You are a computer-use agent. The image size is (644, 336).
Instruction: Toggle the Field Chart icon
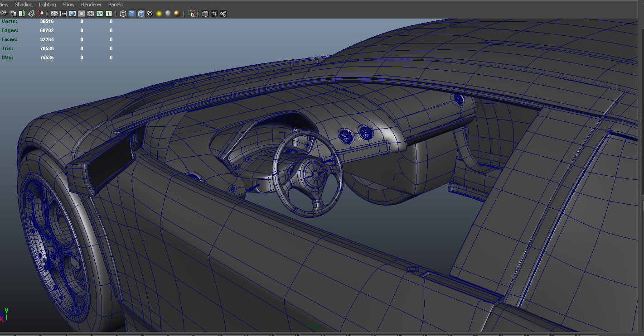tap(91, 14)
